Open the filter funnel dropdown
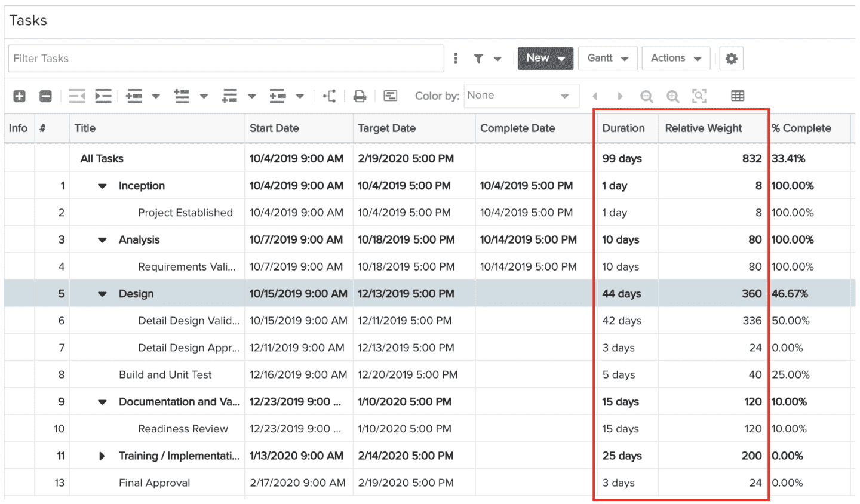 coord(487,59)
